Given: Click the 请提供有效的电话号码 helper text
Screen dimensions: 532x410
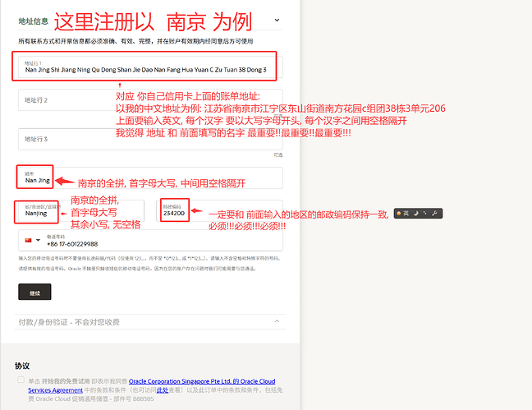Looking at the screenshot, I should click(137, 269).
